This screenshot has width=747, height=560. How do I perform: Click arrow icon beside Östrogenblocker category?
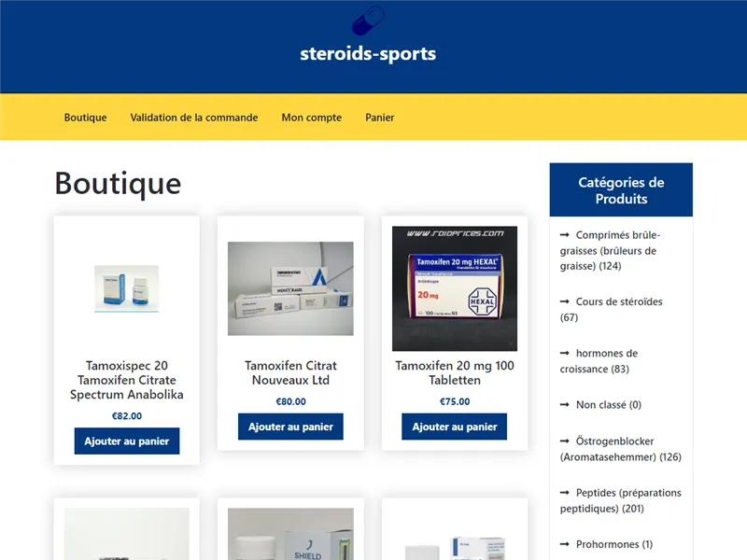pyautogui.click(x=564, y=441)
